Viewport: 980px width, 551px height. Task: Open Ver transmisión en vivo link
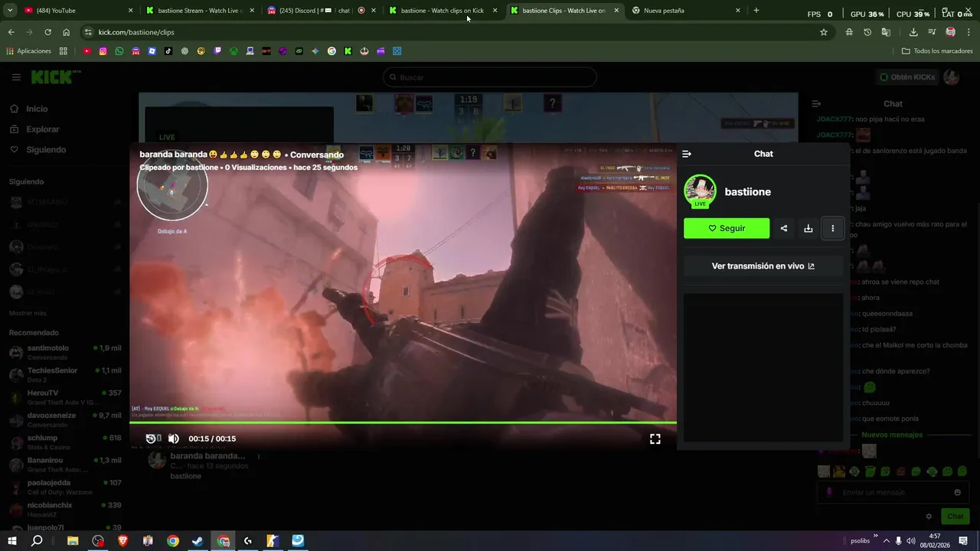[x=763, y=266]
